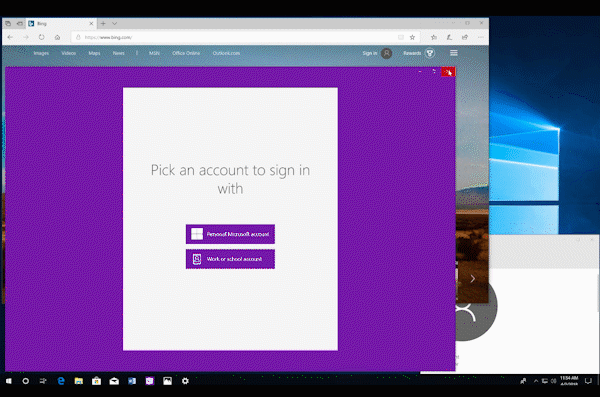Open News on Bing navigation

(118, 53)
